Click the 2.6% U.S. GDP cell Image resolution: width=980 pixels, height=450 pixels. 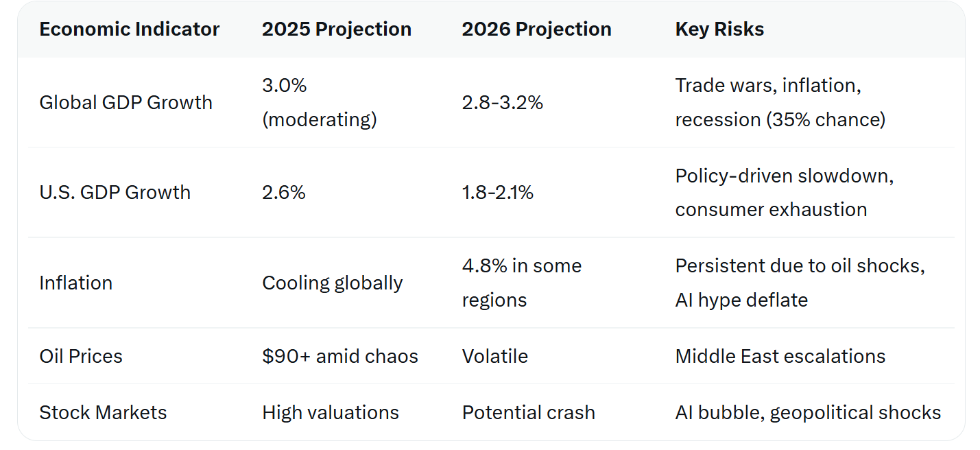coord(284,192)
